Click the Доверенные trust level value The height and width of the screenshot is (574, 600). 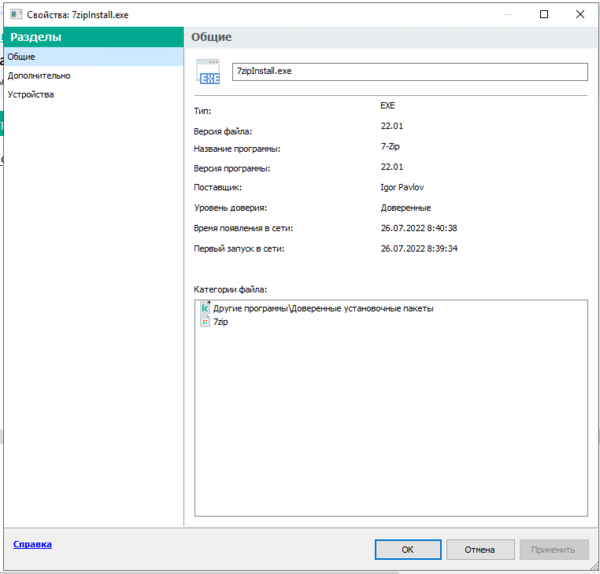click(x=405, y=207)
